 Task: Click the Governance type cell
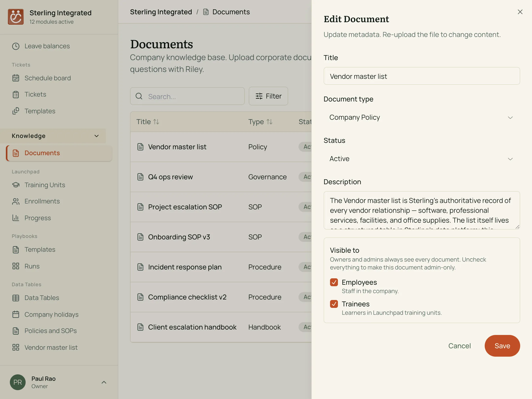tap(267, 177)
